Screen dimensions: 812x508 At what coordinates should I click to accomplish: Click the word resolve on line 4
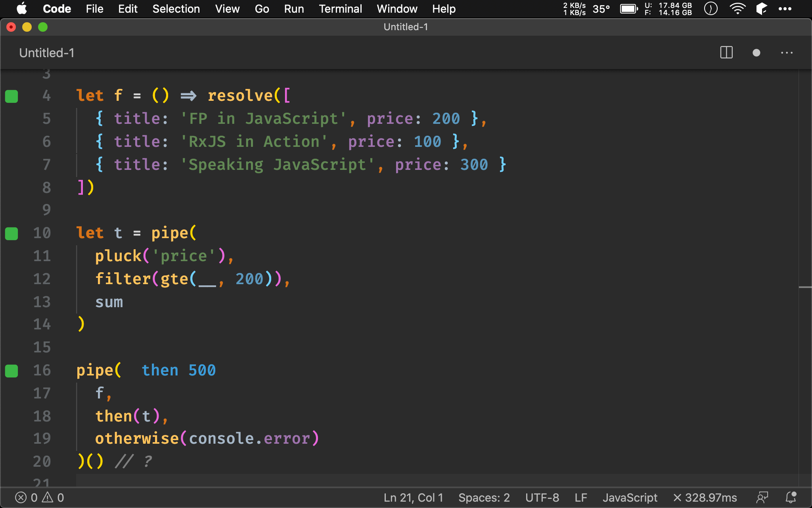tap(240, 96)
